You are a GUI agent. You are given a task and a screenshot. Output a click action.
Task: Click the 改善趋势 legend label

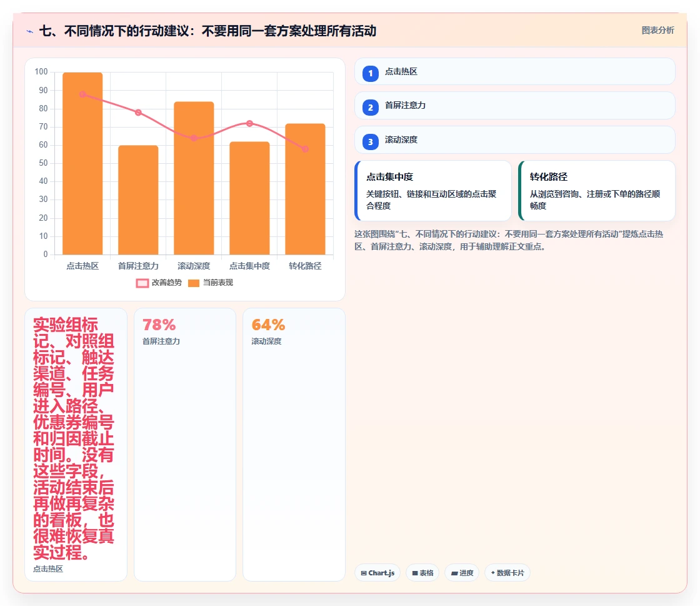pos(166,283)
